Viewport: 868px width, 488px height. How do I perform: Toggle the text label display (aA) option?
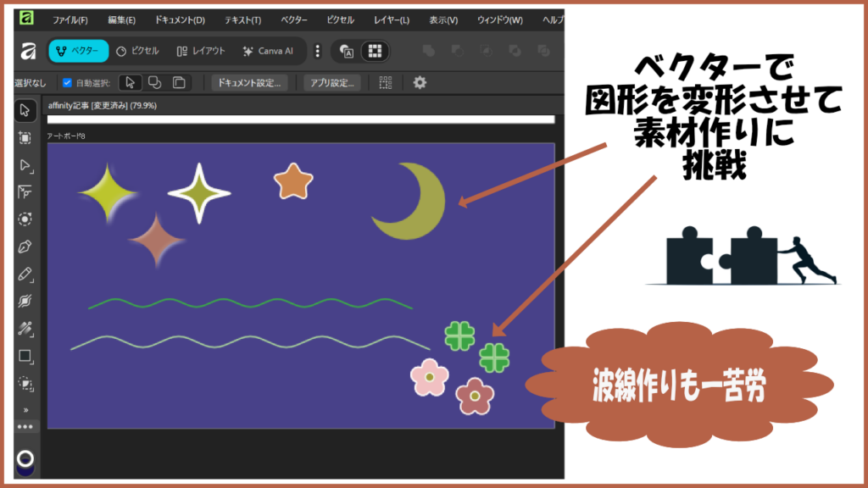click(346, 51)
